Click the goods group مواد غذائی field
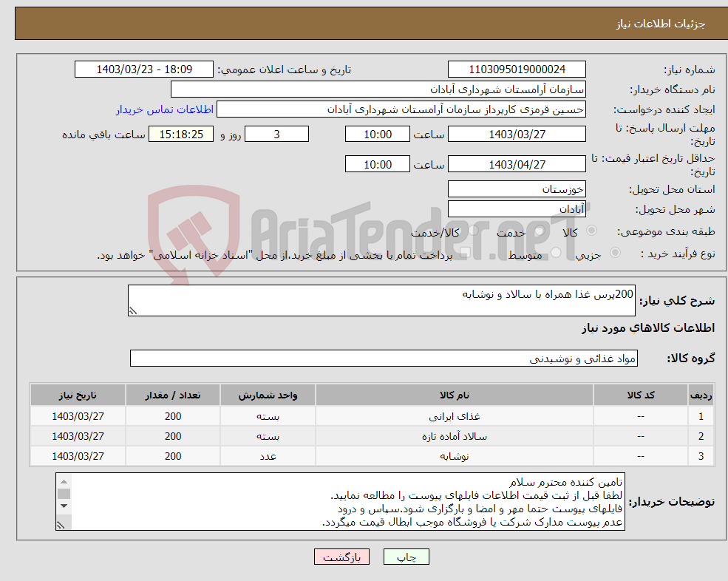Image resolution: width=728 pixels, height=581 pixels. (384, 358)
